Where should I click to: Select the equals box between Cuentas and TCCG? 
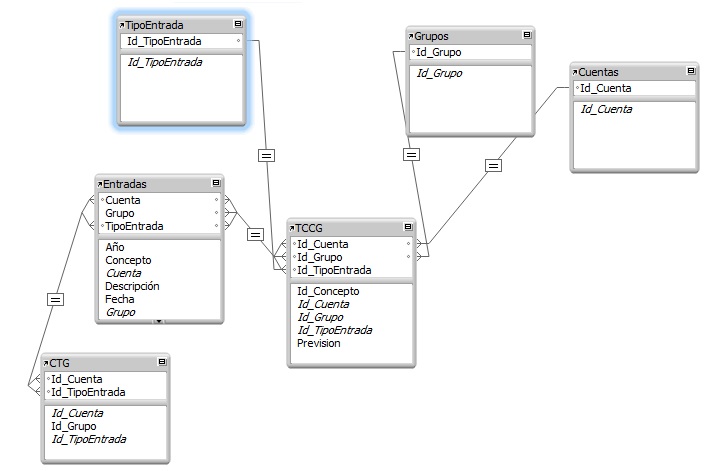click(x=493, y=165)
